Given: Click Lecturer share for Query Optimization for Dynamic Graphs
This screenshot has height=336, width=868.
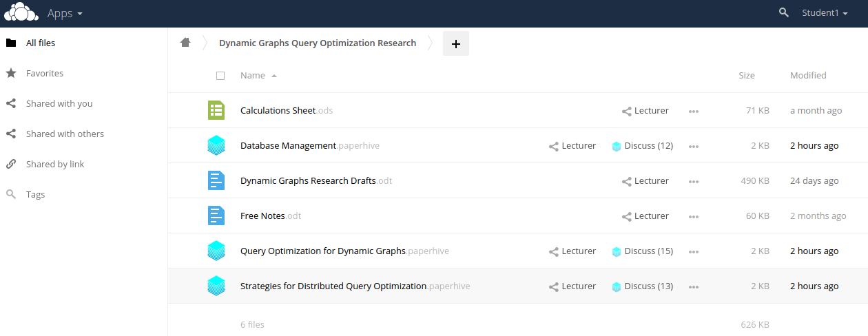Looking at the screenshot, I should (572, 251).
